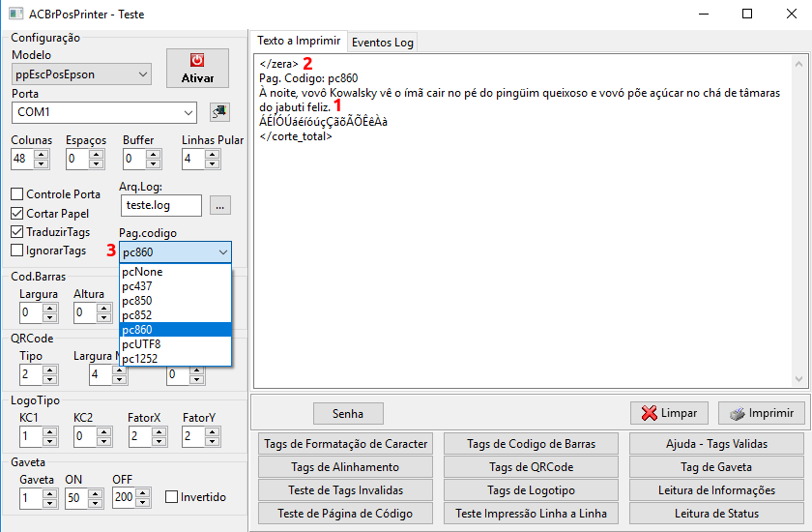Browse for log file with ellipsis button
812x532 pixels.
[x=220, y=205]
